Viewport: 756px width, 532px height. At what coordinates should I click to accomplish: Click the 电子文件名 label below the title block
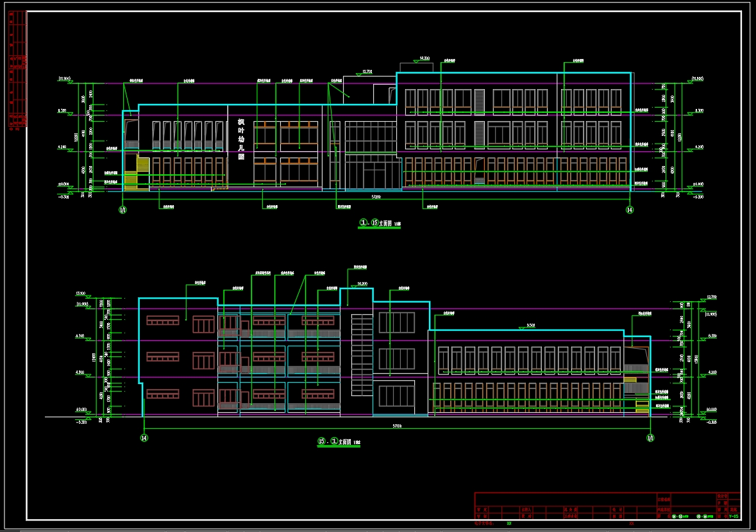pyautogui.click(x=484, y=523)
